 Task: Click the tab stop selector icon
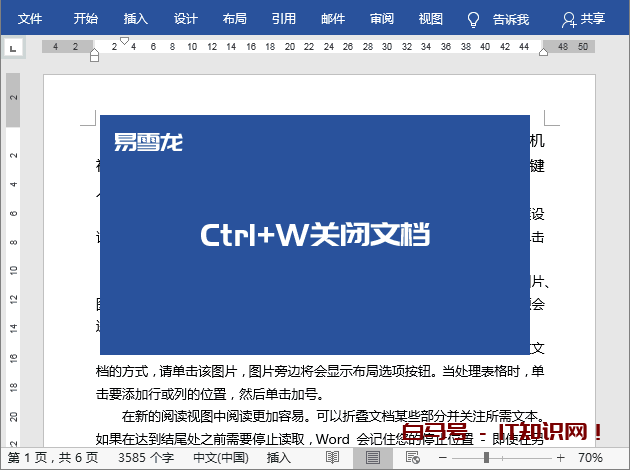tap(14, 47)
